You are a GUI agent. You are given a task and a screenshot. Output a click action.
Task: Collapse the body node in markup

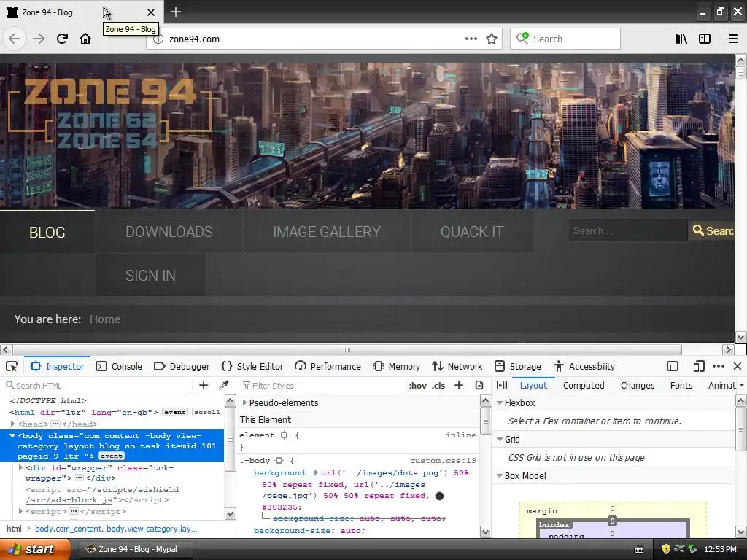click(12, 436)
